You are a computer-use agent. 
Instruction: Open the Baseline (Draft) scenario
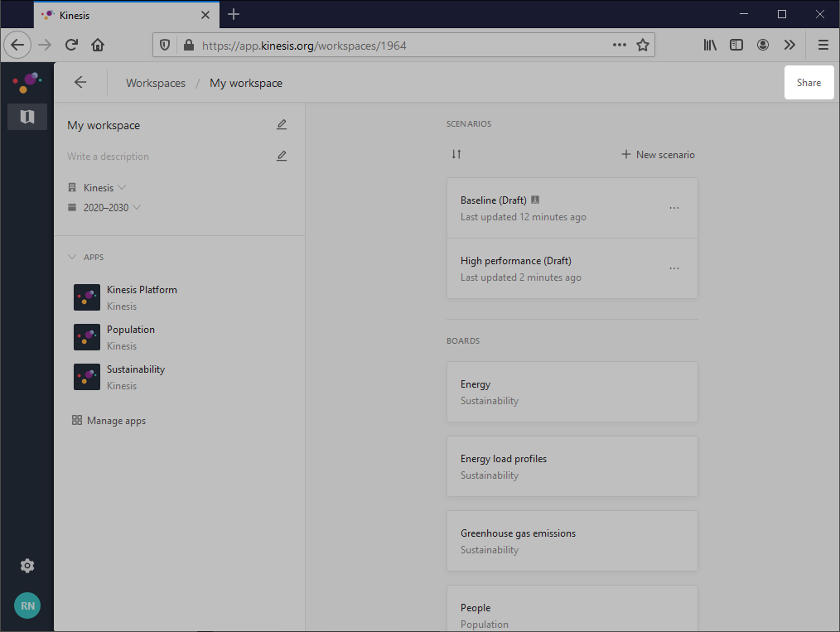(572, 208)
